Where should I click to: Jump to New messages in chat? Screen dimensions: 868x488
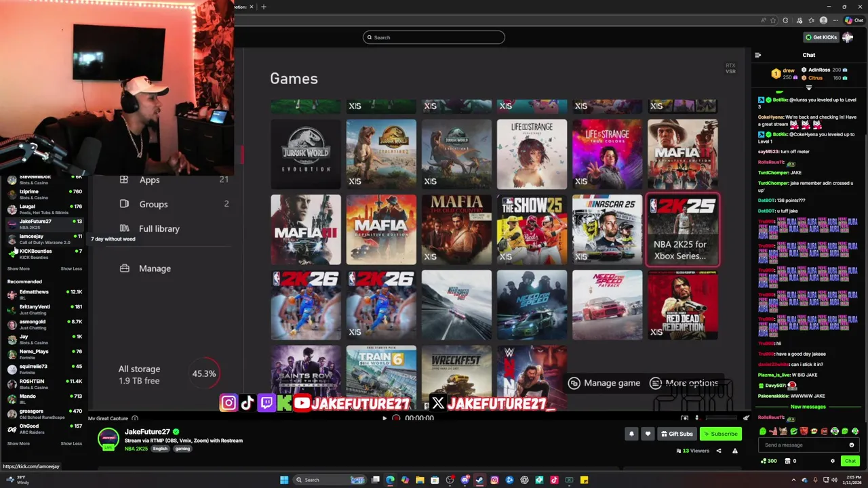[x=808, y=407]
